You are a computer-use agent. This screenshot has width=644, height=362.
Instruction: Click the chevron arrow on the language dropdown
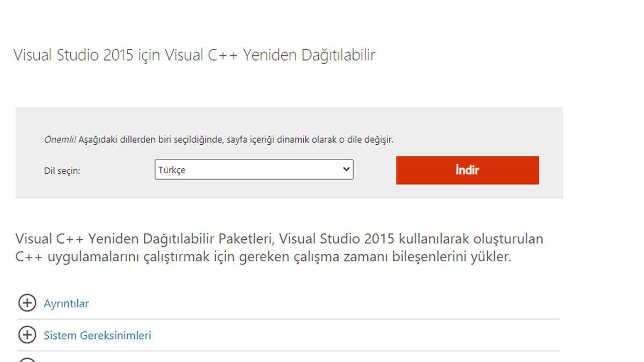click(346, 169)
